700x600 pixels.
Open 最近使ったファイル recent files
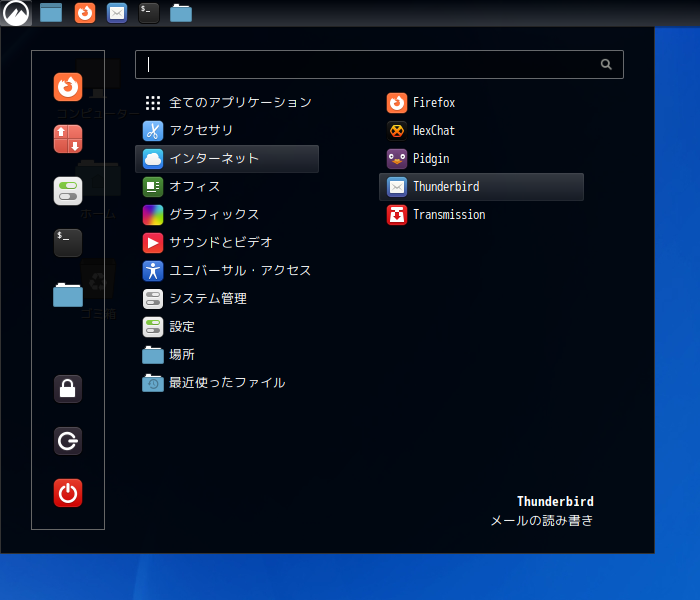tap(227, 383)
